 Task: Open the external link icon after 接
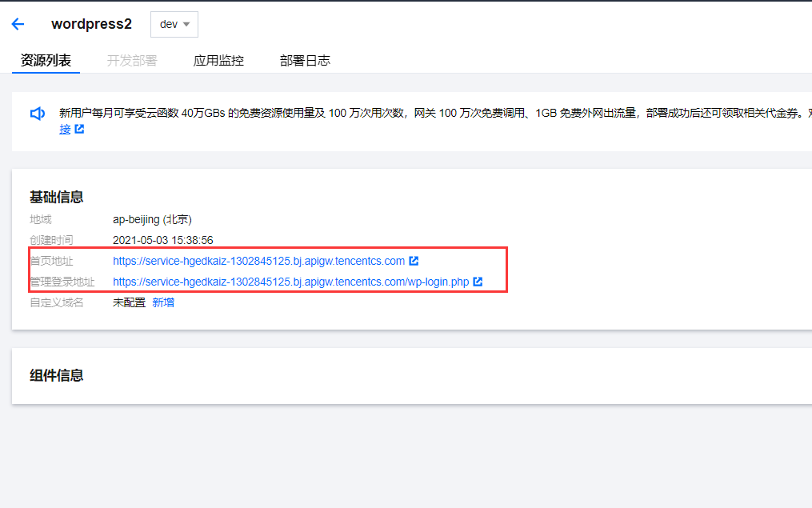tap(79, 129)
